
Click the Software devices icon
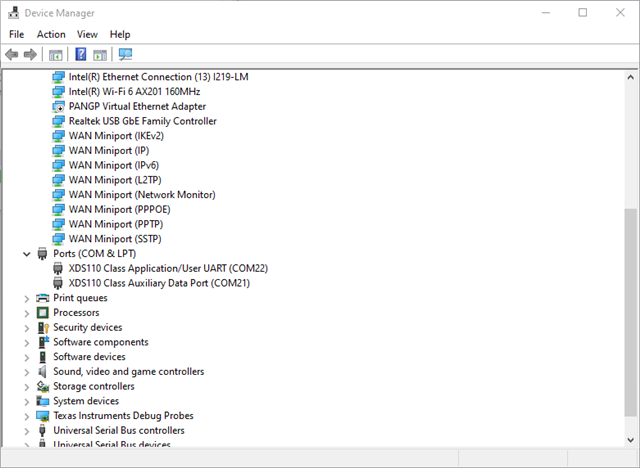[42, 357]
